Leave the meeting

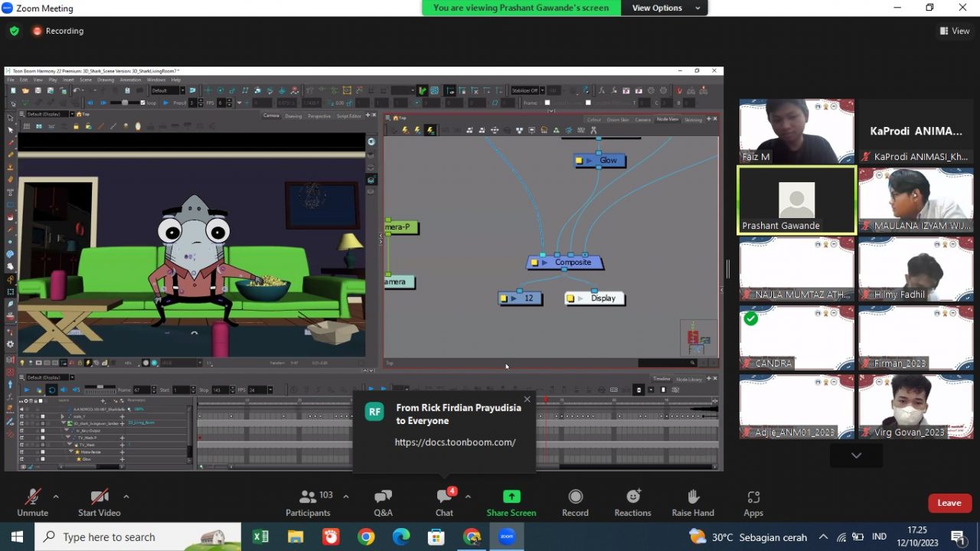(x=949, y=503)
